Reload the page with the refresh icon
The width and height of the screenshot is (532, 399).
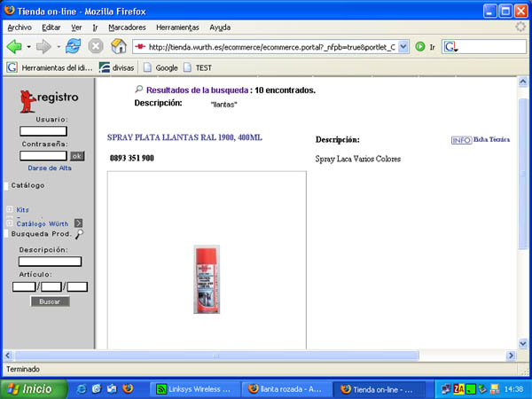[x=74, y=46]
